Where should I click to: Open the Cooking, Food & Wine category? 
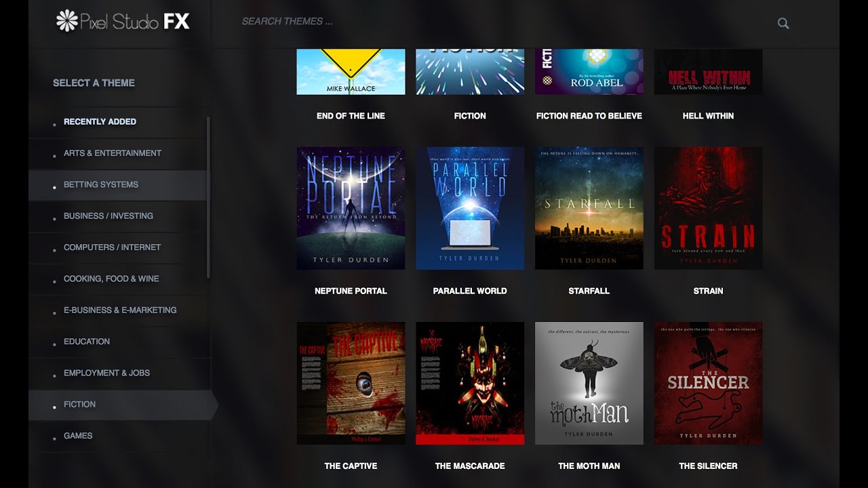point(119,279)
